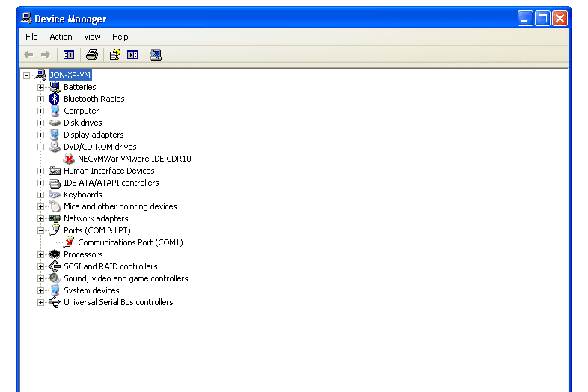588x392 pixels.
Task: Click the Forward arrow toolbar icon
Action: click(x=46, y=55)
